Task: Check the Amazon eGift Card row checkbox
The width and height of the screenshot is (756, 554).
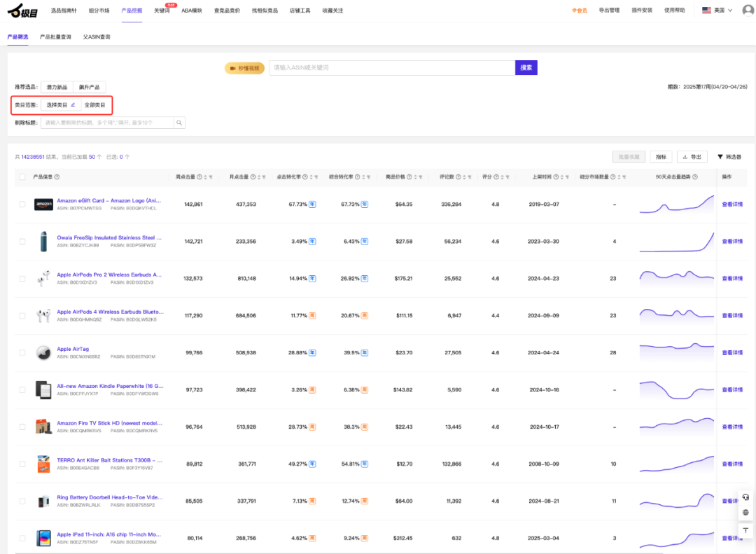Action: [22, 204]
